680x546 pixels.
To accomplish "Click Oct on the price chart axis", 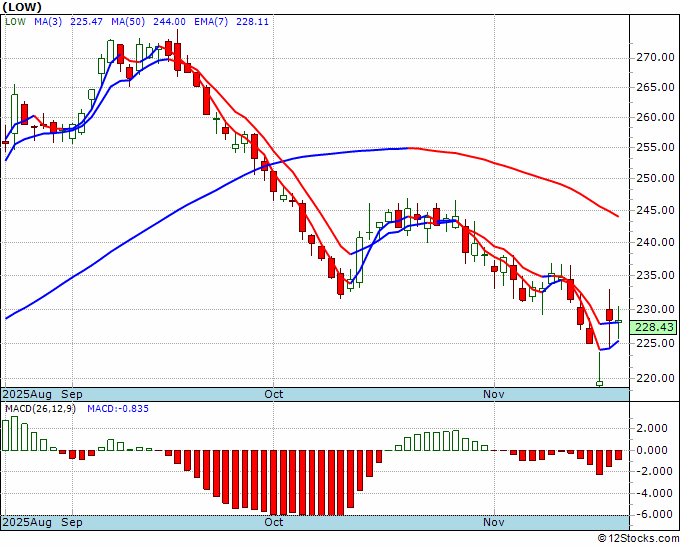I will (x=274, y=394).
